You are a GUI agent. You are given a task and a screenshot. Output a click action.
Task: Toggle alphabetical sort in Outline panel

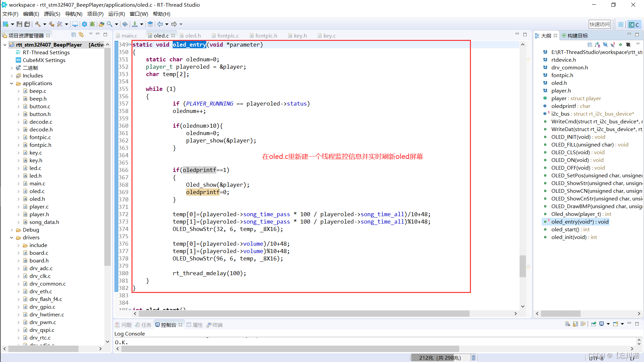[x=598, y=45]
